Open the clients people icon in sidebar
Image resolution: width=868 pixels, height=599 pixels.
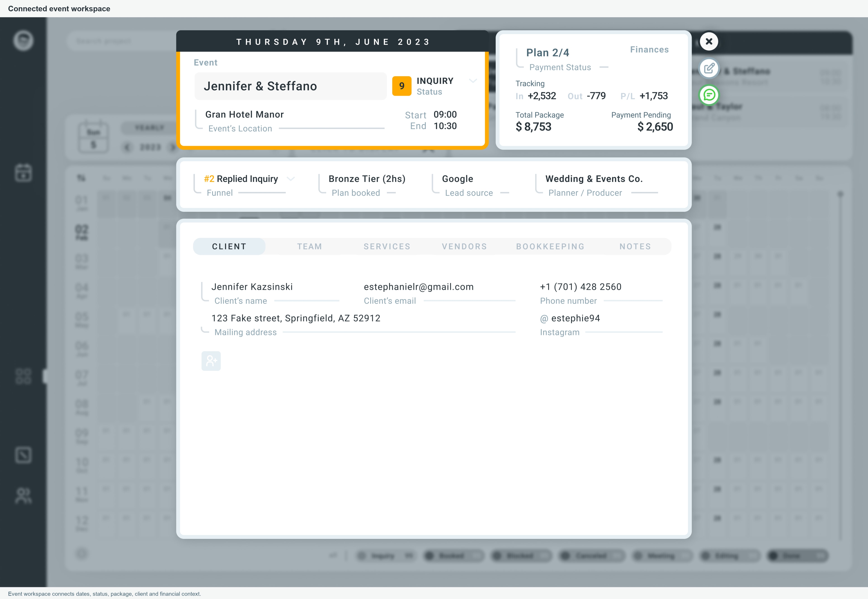pyautogui.click(x=23, y=495)
